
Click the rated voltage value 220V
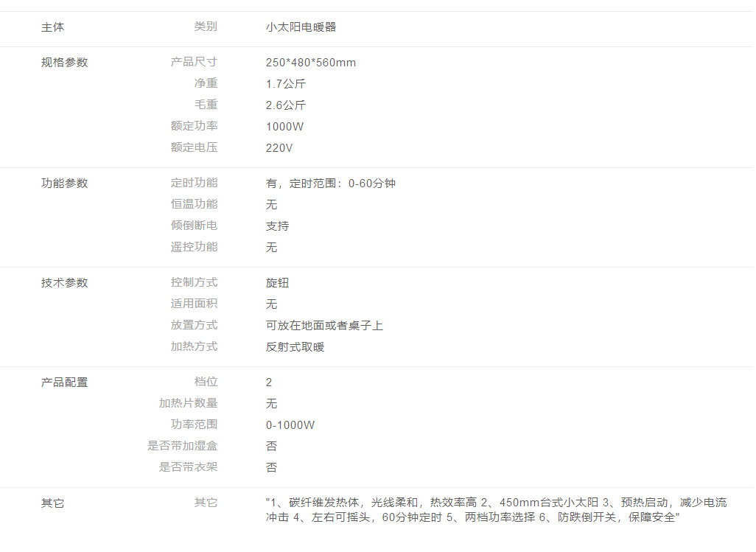tap(279, 148)
